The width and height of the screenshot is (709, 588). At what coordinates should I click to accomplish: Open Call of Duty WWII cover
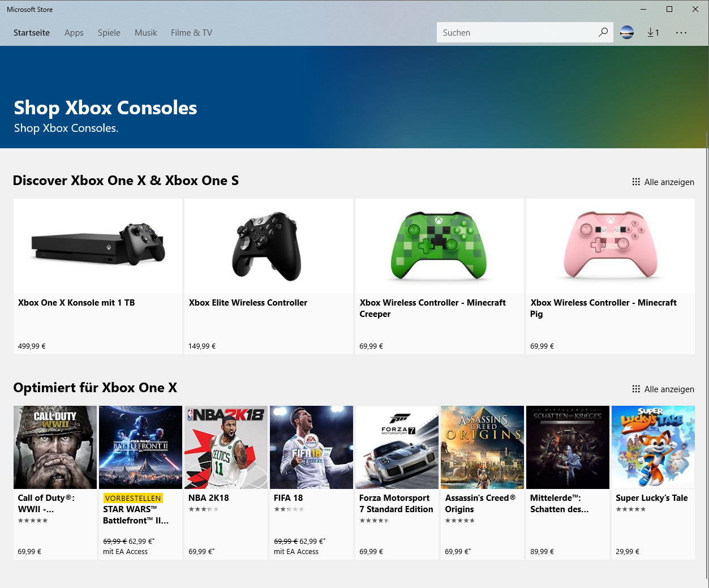coord(55,447)
